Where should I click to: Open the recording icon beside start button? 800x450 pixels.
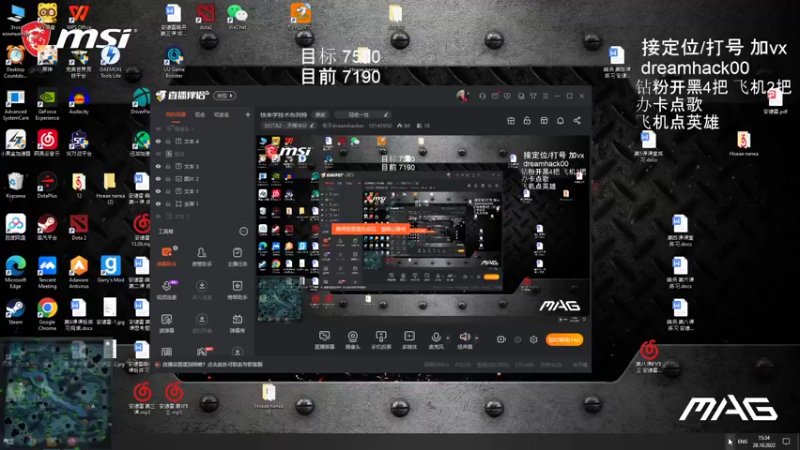click(501, 339)
